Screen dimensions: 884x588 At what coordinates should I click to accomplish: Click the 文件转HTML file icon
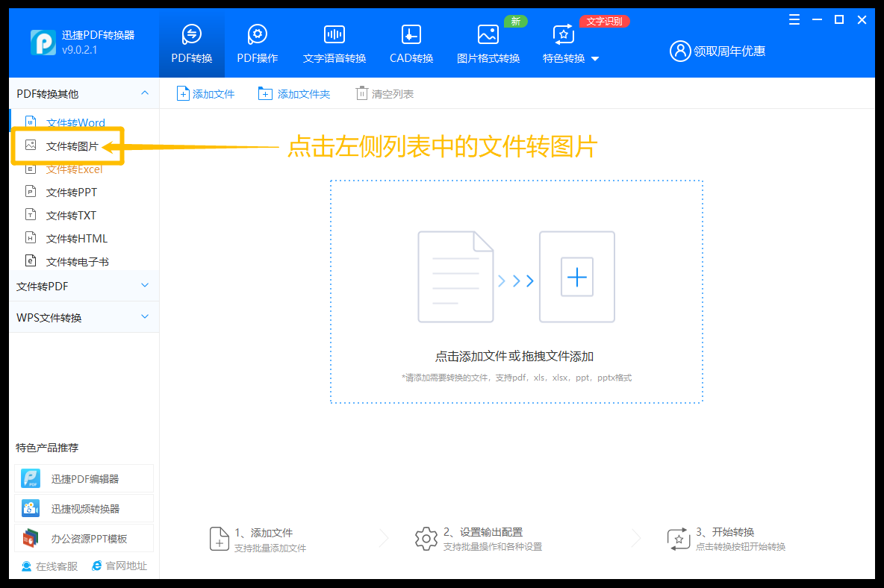click(x=31, y=238)
